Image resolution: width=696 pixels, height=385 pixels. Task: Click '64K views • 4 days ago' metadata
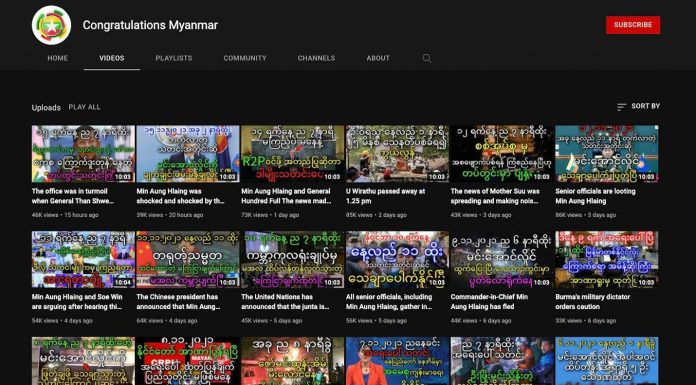pos(167,321)
